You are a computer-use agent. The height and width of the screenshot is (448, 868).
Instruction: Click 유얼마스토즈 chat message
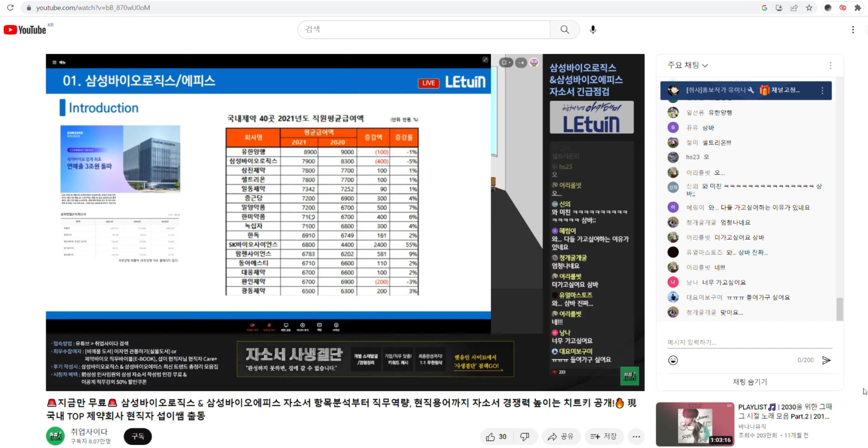coord(747,252)
